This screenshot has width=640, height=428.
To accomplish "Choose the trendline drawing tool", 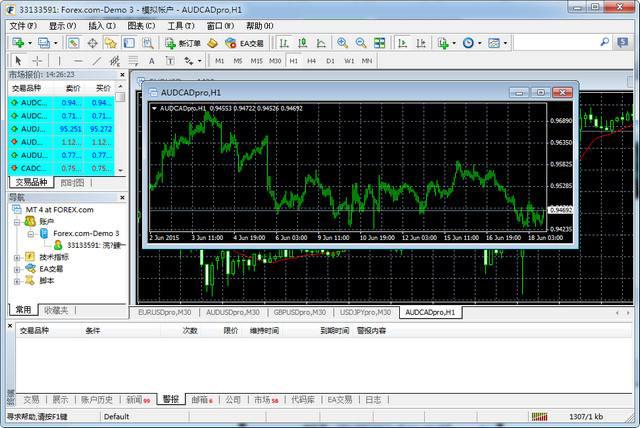I will coord(95,61).
